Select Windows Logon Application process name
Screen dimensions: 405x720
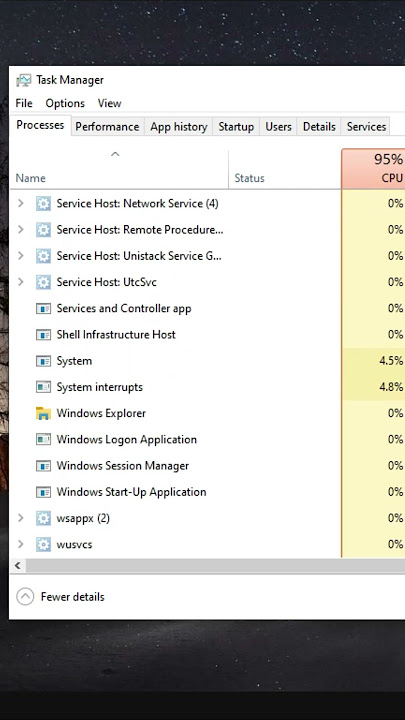tap(126, 439)
